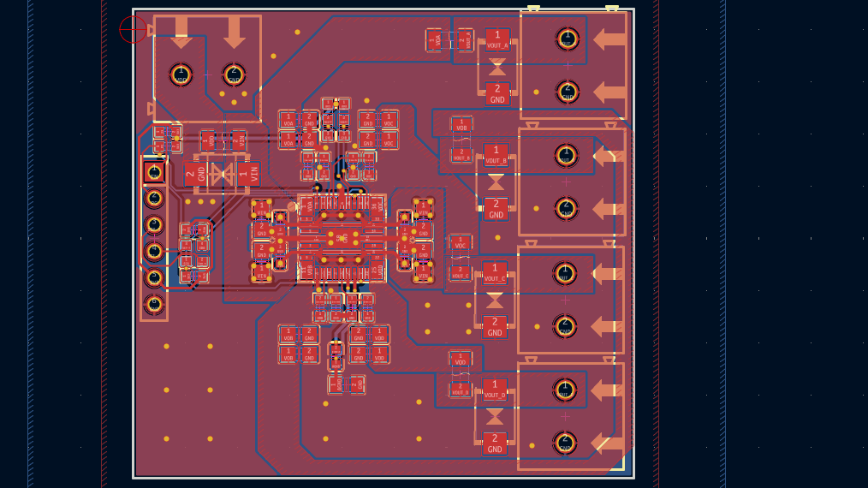The image size is (868, 488).
Task: Select diode symbol between VOUT_A and GND
Action: [497, 67]
